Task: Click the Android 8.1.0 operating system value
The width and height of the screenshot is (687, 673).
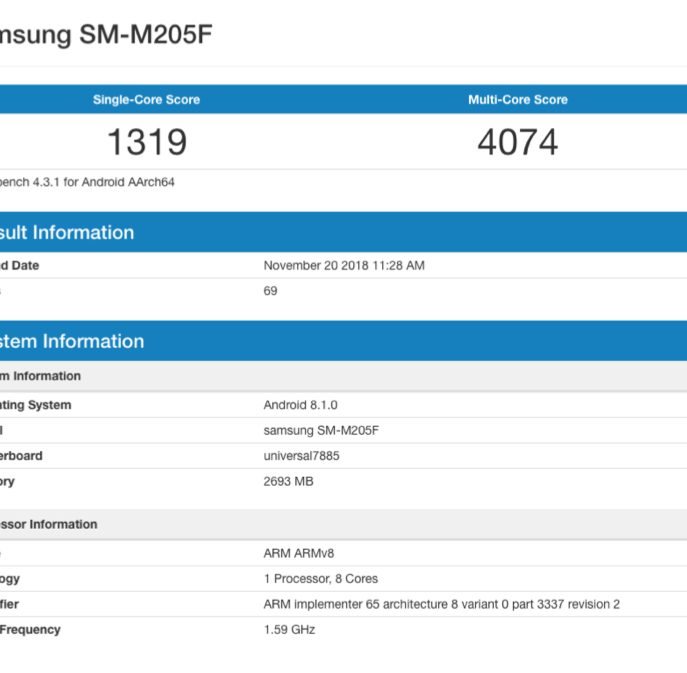Action: (x=300, y=405)
